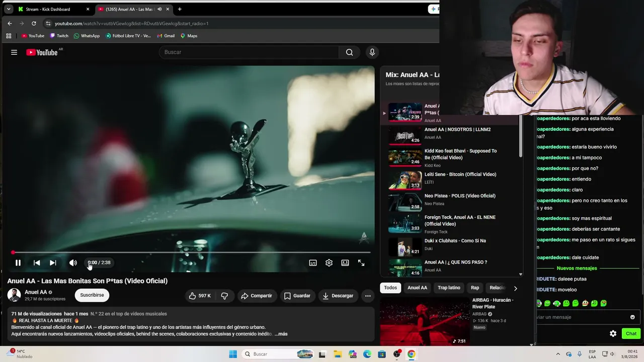Go to the previous video in the player
Image resolution: width=644 pixels, height=362 pixels.
click(x=37, y=262)
